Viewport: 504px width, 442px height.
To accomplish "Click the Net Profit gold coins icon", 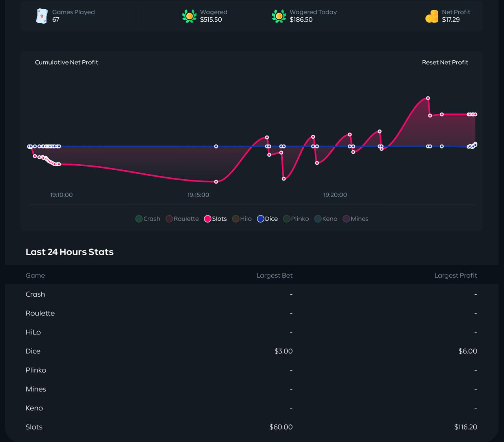I will pyautogui.click(x=432, y=17).
